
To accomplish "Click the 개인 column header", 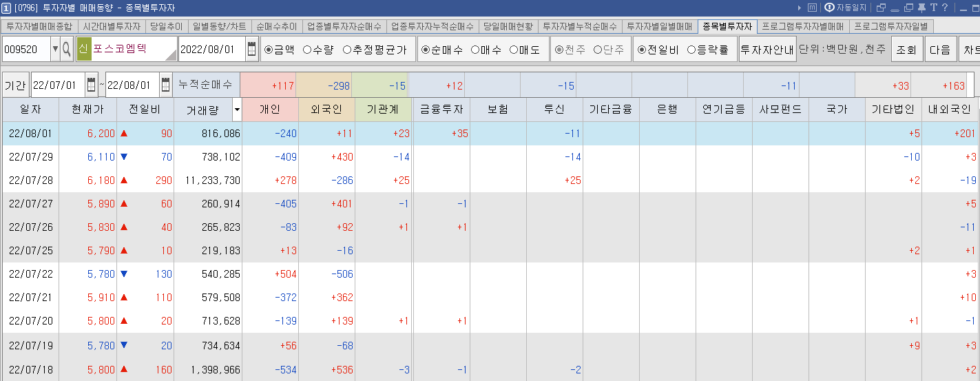I will [270, 109].
